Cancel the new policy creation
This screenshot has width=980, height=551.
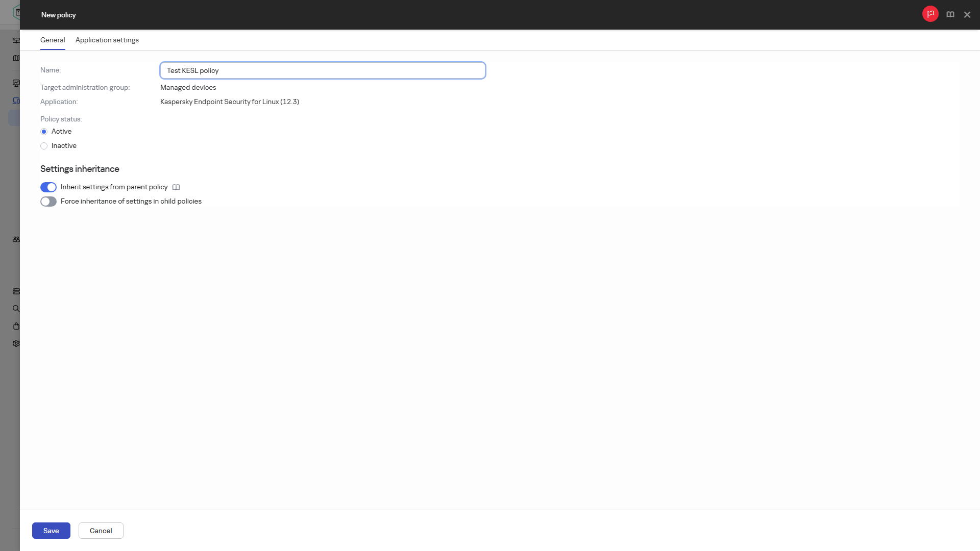[101, 531]
